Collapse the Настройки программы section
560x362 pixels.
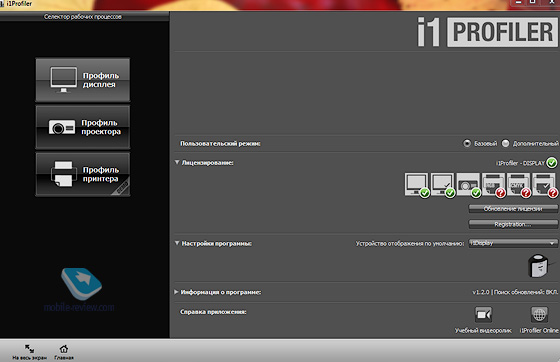[x=177, y=243]
